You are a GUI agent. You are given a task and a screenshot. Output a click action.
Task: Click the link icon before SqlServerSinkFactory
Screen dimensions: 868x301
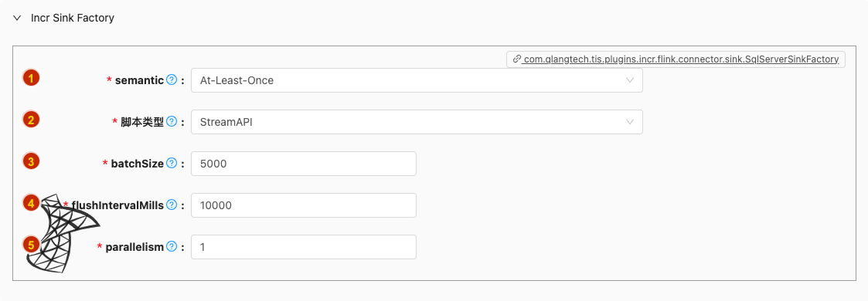(517, 59)
